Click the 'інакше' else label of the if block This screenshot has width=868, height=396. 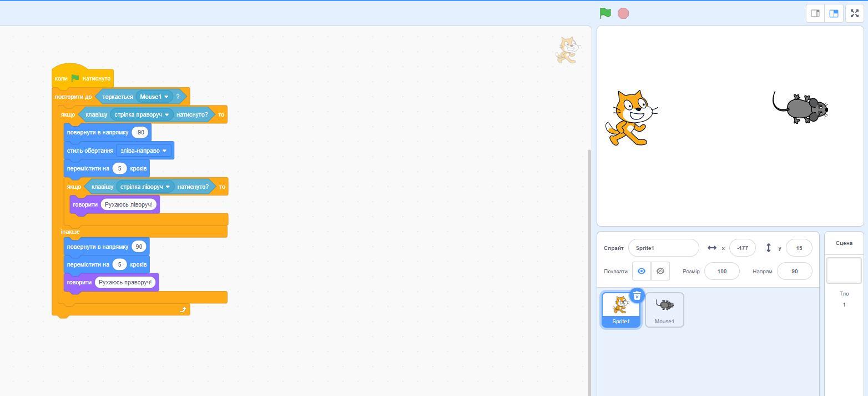pos(70,232)
